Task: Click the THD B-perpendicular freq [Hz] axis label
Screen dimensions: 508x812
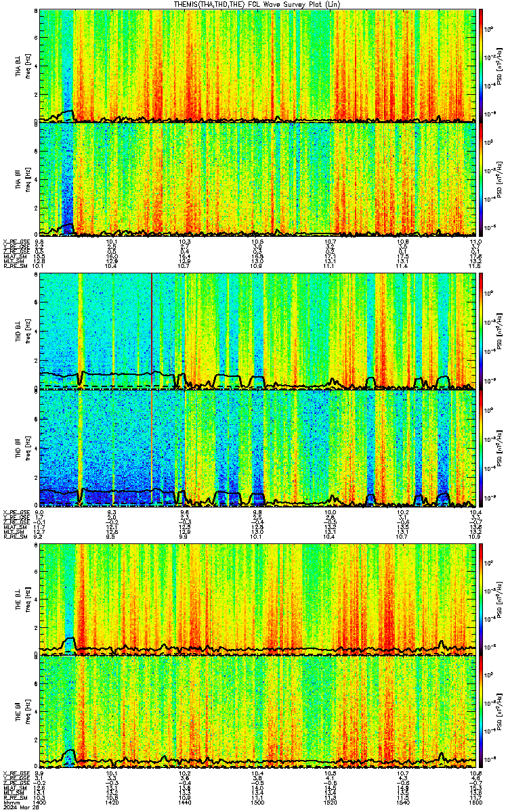Action: click(27, 331)
